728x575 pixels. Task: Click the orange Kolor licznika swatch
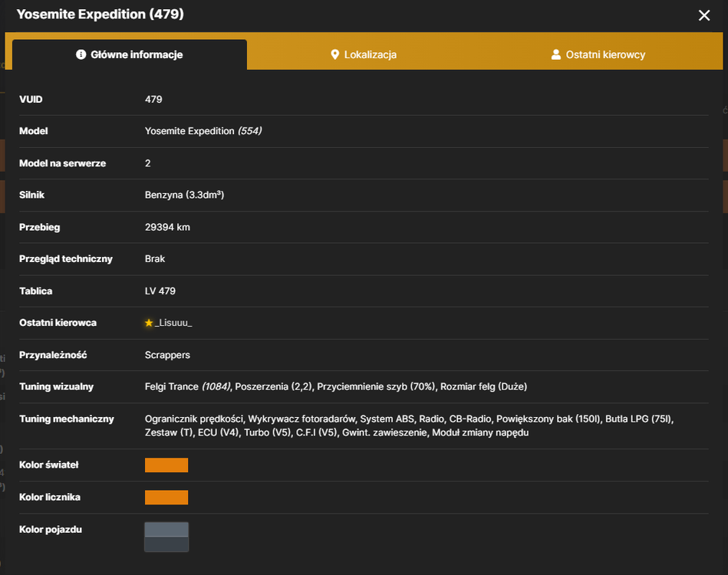coord(166,497)
